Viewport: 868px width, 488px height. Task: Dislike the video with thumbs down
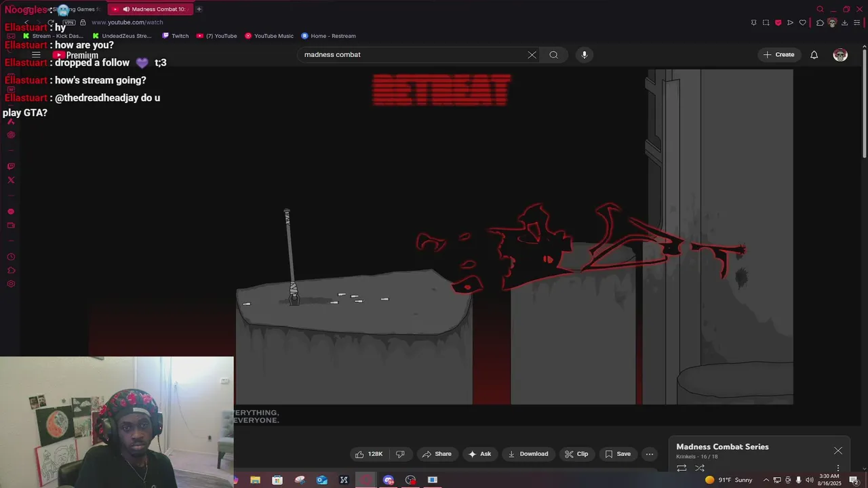[x=400, y=454]
